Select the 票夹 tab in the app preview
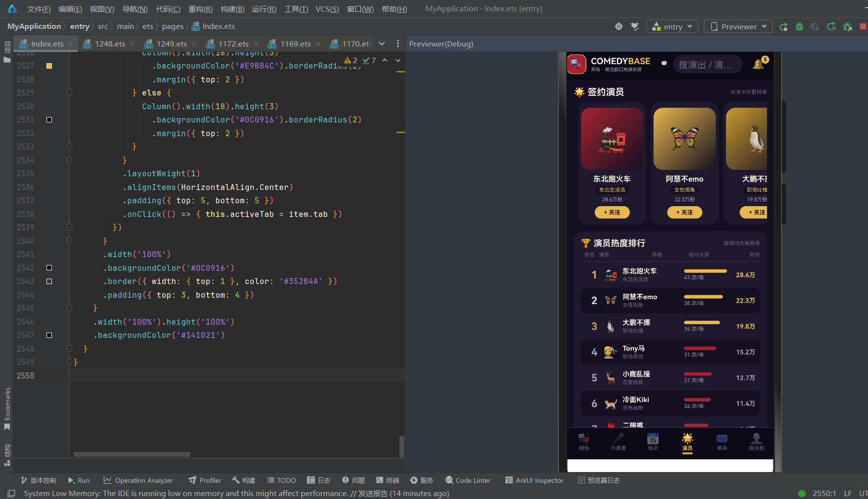This screenshot has width=868, height=499. point(722,441)
